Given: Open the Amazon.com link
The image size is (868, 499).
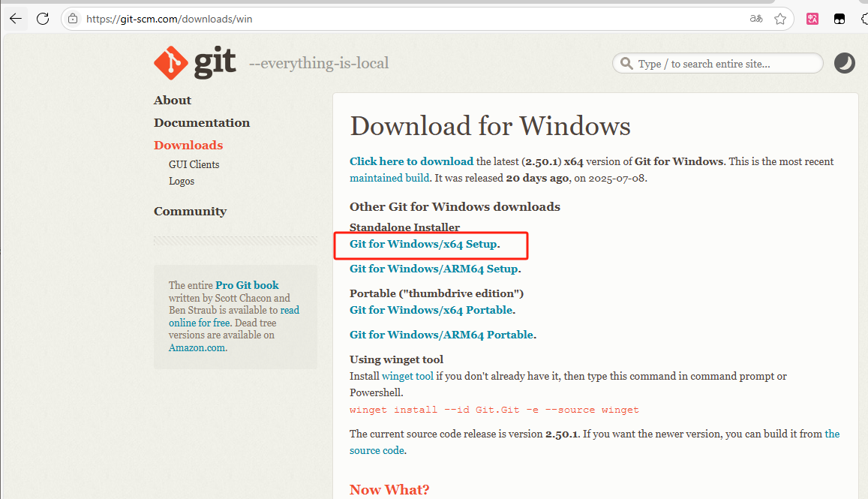Looking at the screenshot, I should point(197,348).
